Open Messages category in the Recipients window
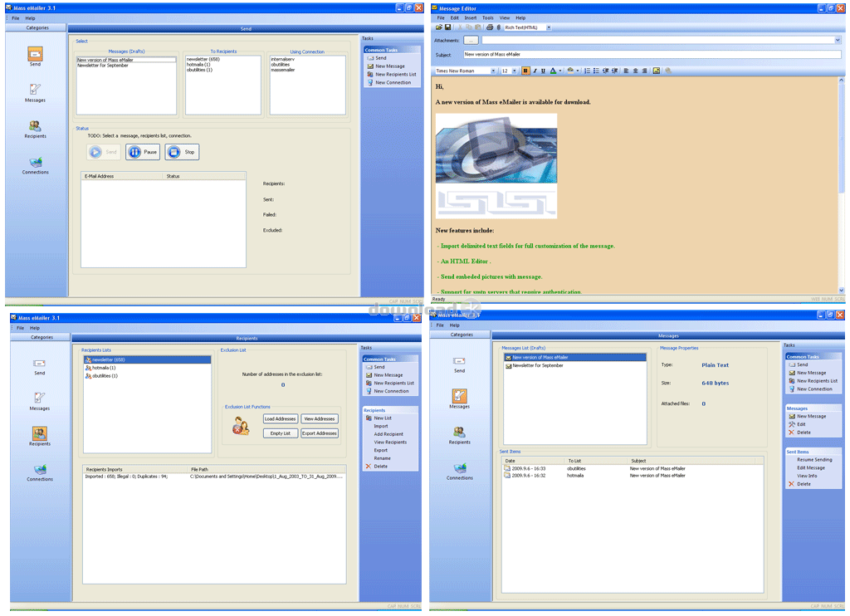 pos(40,398)
